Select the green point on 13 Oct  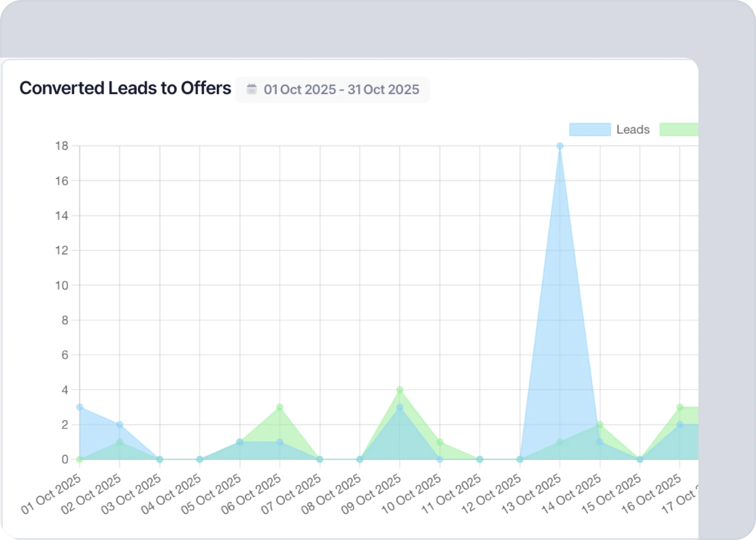tap(560, 442)
